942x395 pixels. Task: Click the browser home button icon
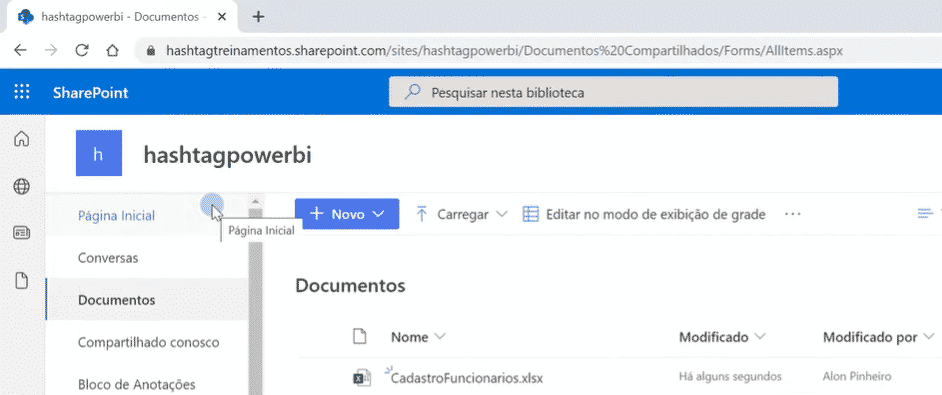pos(112,51)
